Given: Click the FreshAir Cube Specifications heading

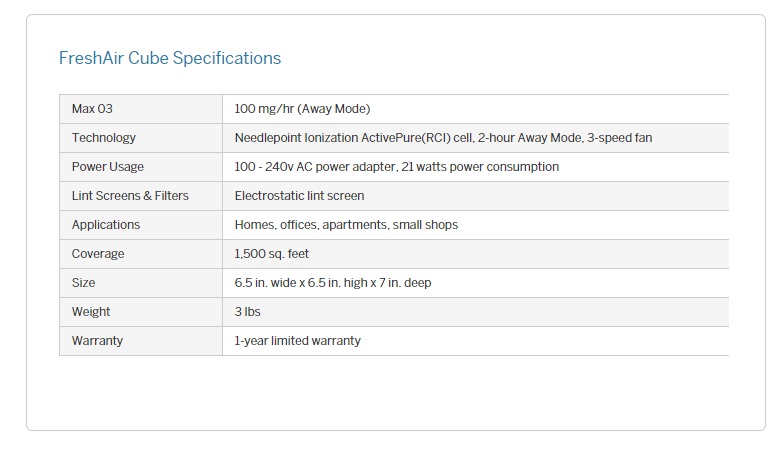Looking at the screenshot, I should [170, 58].
